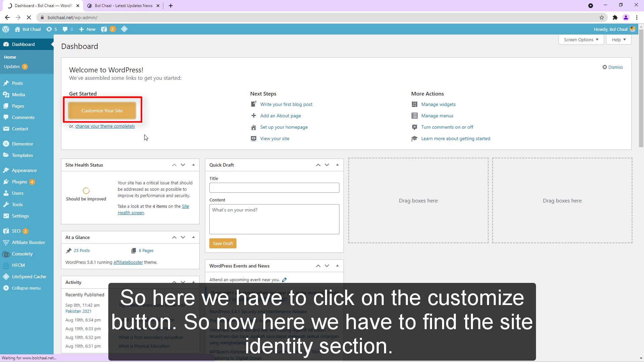Click the Quick Draft Title field
The image size is (644, 362).
pos(274,188)
